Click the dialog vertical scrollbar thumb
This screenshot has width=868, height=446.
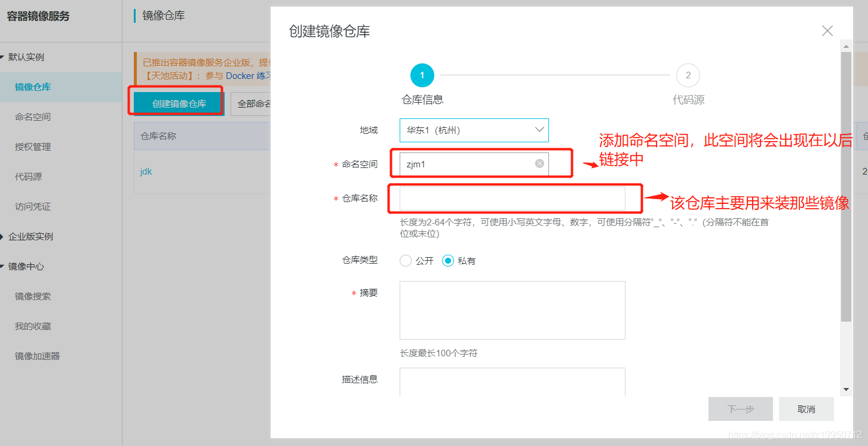point(846,187)
